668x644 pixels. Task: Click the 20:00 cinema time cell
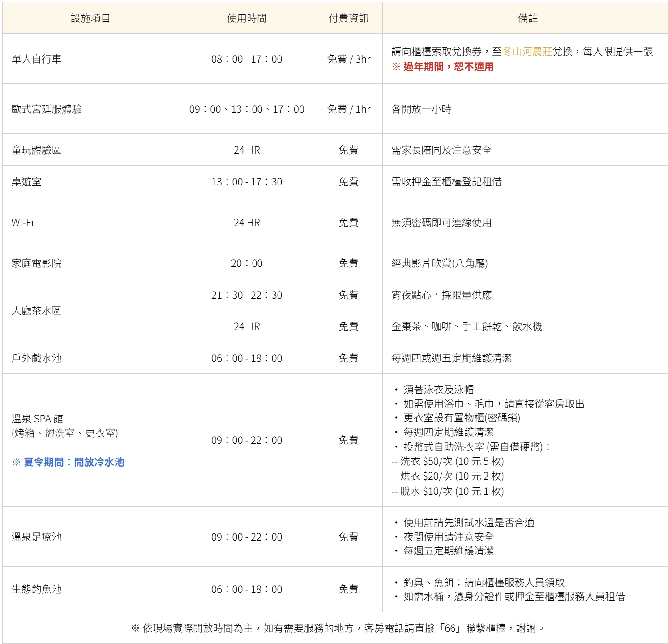pyautogui.click(x=247, y=263)
